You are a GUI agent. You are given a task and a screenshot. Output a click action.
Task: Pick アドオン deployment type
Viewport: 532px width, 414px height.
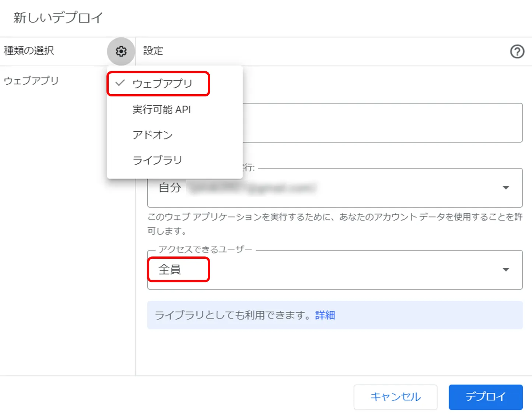point(175,135)
